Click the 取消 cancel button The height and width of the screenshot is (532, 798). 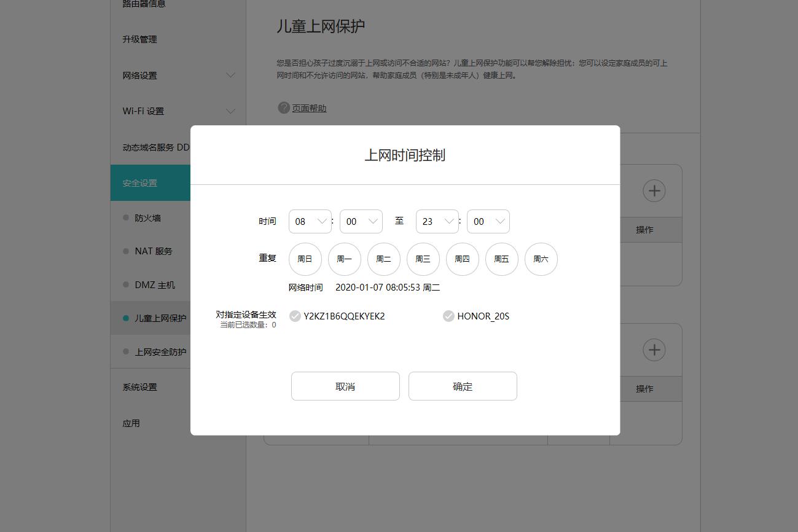[345, 386]
